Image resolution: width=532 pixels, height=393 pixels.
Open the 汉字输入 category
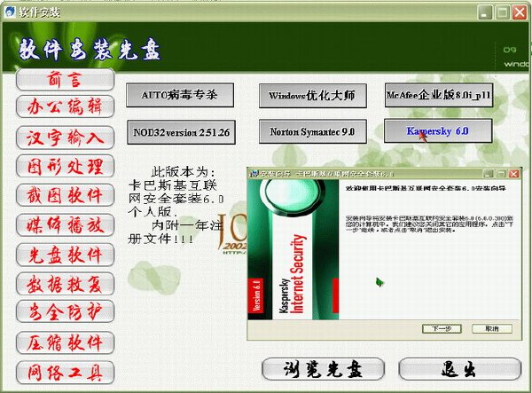pos(65,138)
